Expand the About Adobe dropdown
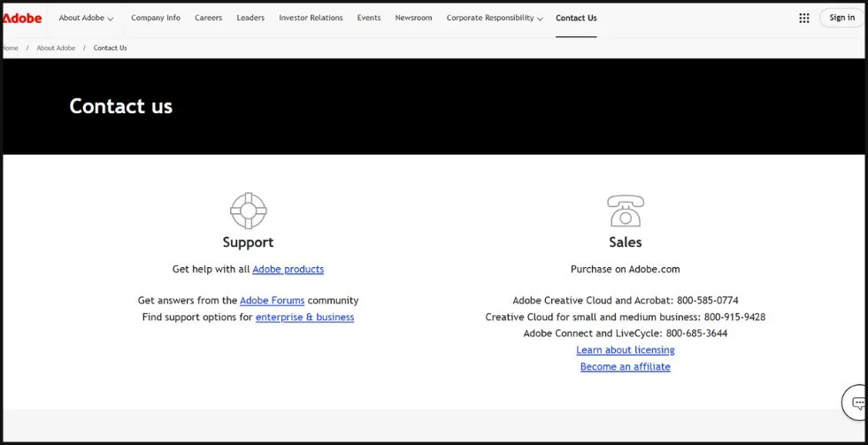 [87, 18]
